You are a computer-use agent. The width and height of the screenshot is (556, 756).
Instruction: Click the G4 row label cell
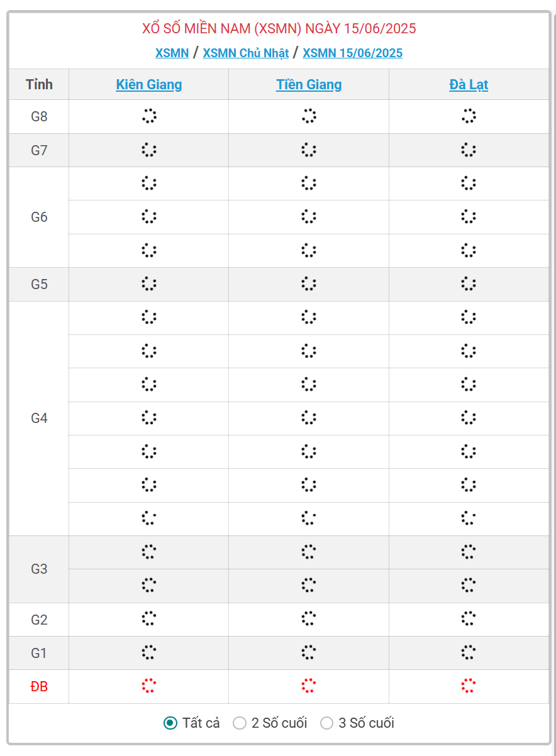point(39,419)
